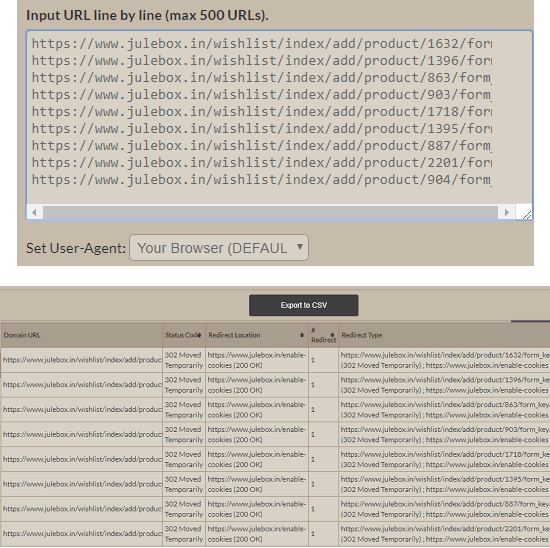Sort by the Domain URL column header
Screen dimensions: 550x548
tap(82, 335)
